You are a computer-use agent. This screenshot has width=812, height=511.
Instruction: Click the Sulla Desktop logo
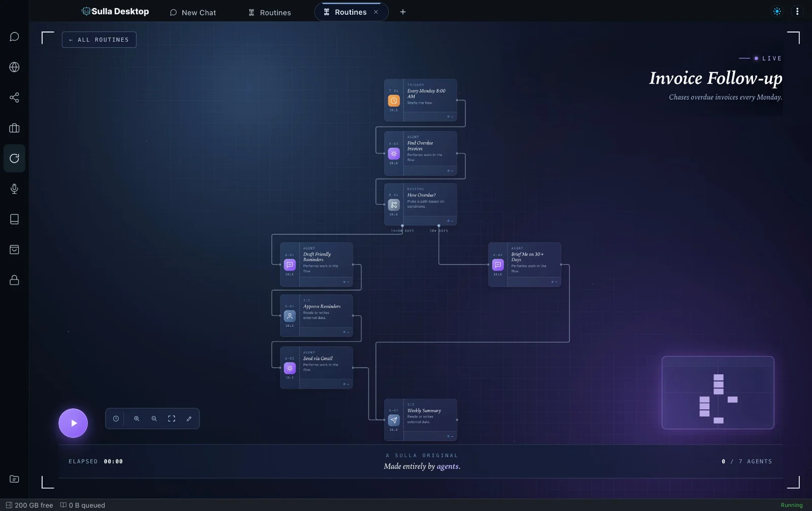115,11
